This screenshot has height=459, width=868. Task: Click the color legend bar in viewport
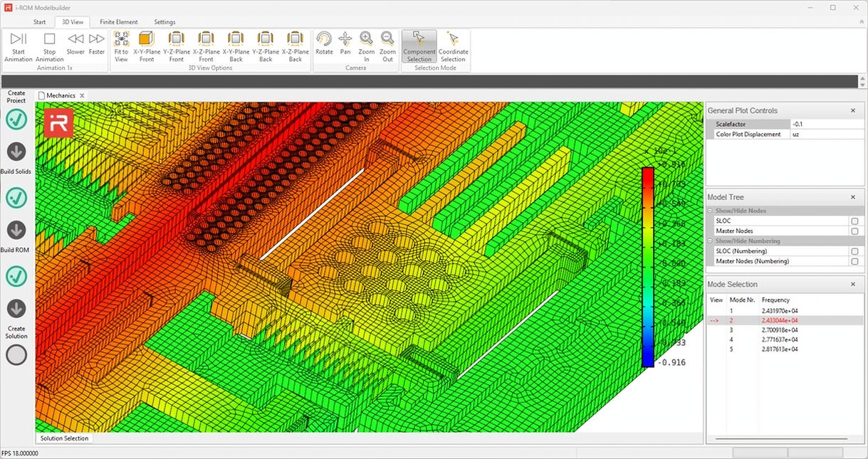click(x=648, y=267)
